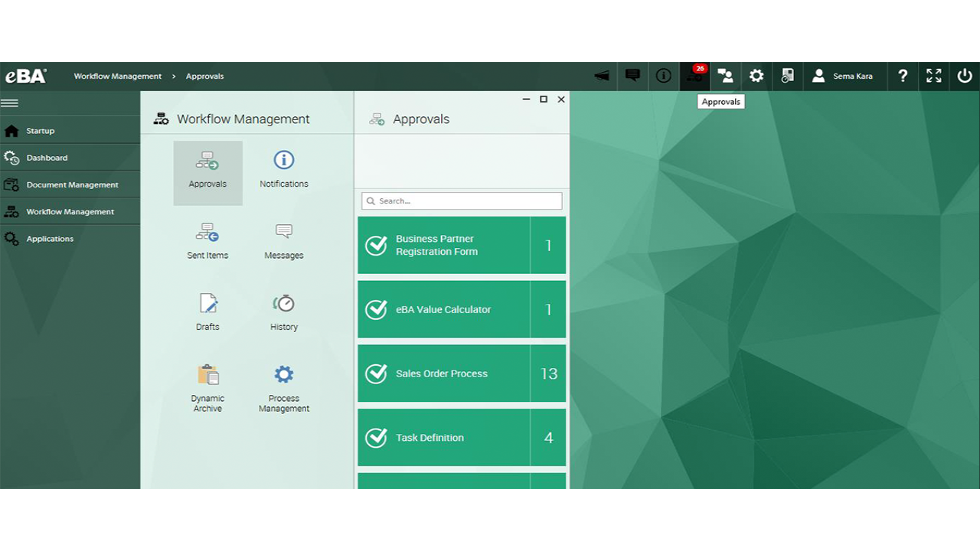980x551 pixels.
Task: Click the Workflow Management panel header icon
Action: 161,119
